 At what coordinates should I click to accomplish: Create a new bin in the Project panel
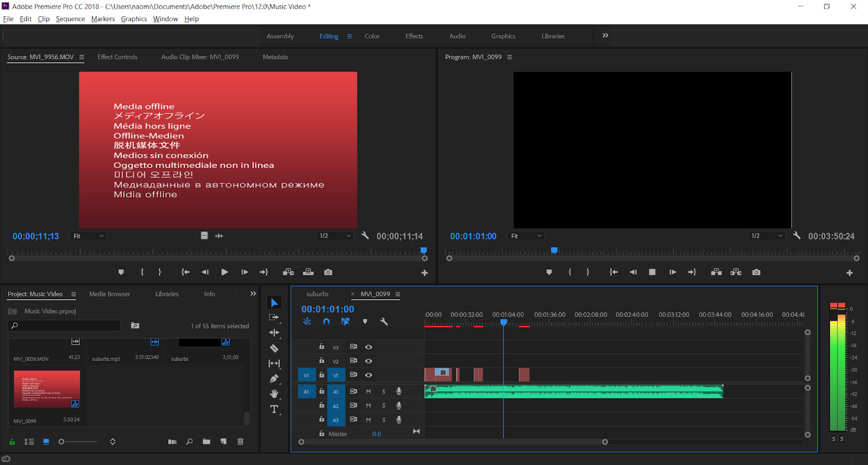(206, 442)
